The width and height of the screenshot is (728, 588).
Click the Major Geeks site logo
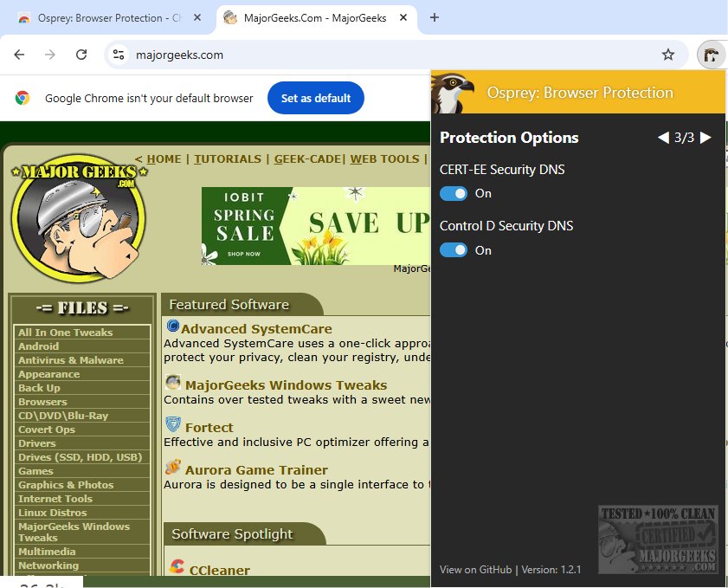[79, 218]
